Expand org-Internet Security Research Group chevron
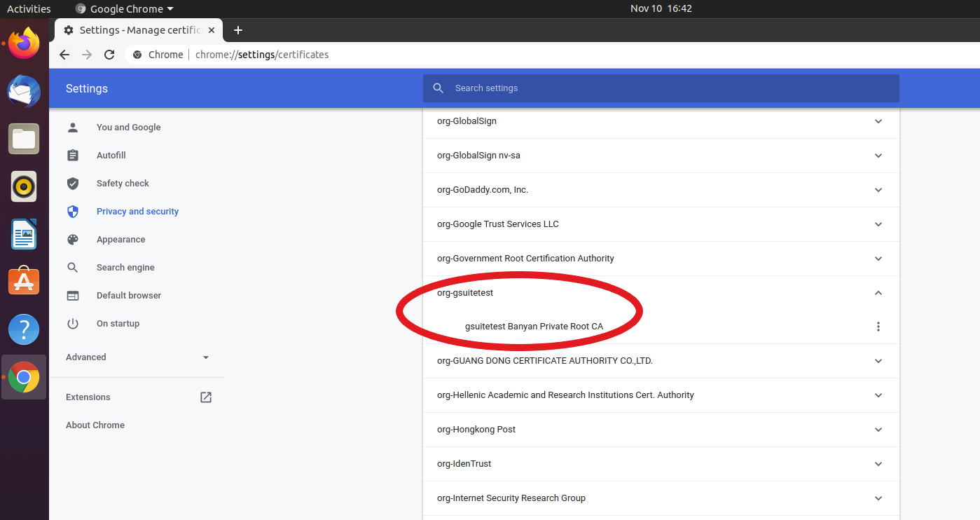Image resolution: width=980 pixels, height=520 pixels. (878, 498)
